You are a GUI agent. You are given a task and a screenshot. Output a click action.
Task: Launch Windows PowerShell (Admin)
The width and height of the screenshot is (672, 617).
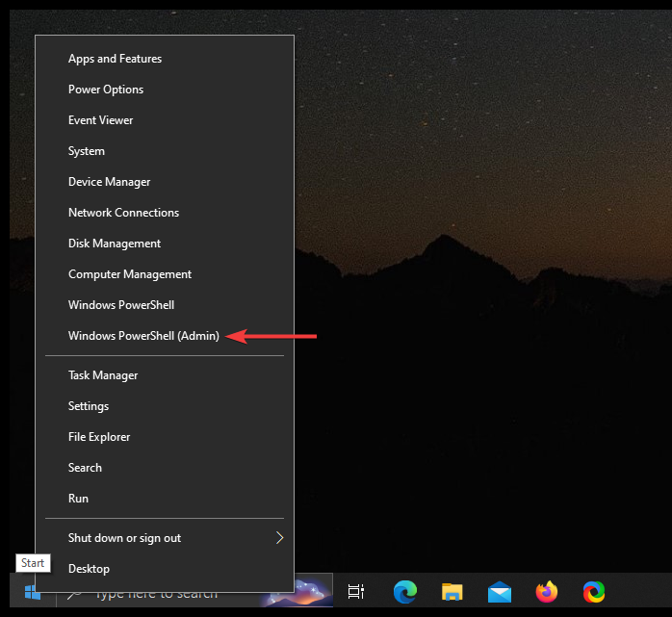[x=165, y=336]
